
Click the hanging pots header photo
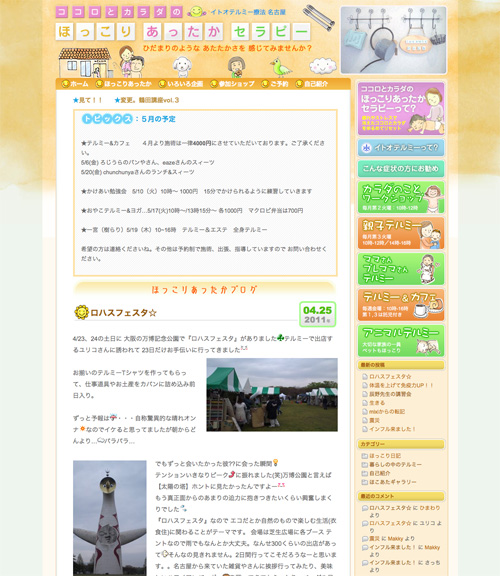[x=393, y=40]
